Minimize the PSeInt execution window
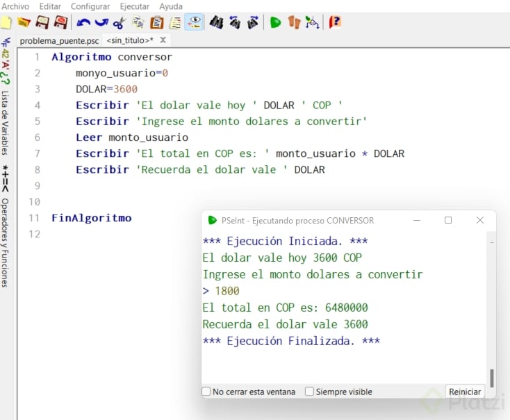This screenshot has height=420, width=510. pyautogui.click(x=417, y=220)
